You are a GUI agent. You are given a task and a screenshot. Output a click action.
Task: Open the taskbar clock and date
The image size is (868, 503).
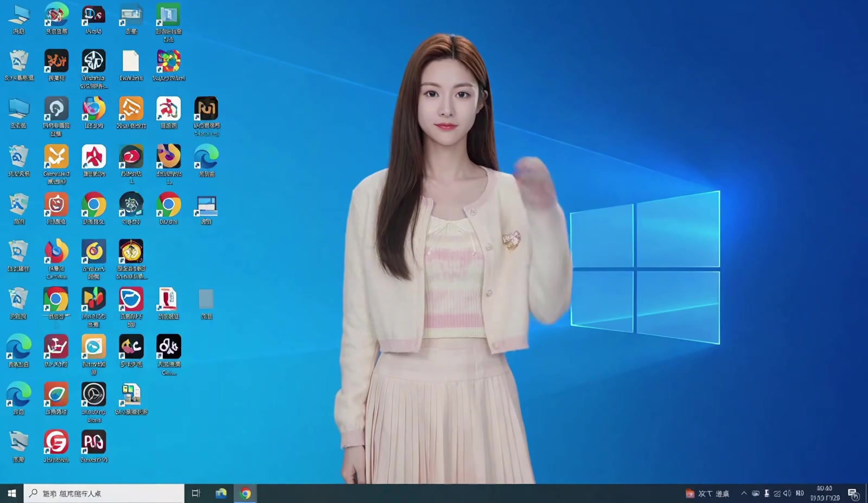click(x=825, y=493)
